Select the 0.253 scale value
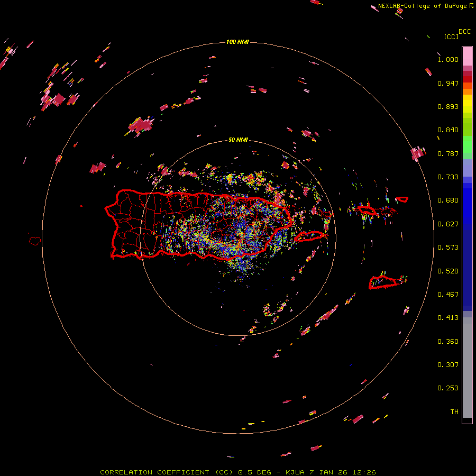This screenshot has height=476, width=476. tap(448, 388)
